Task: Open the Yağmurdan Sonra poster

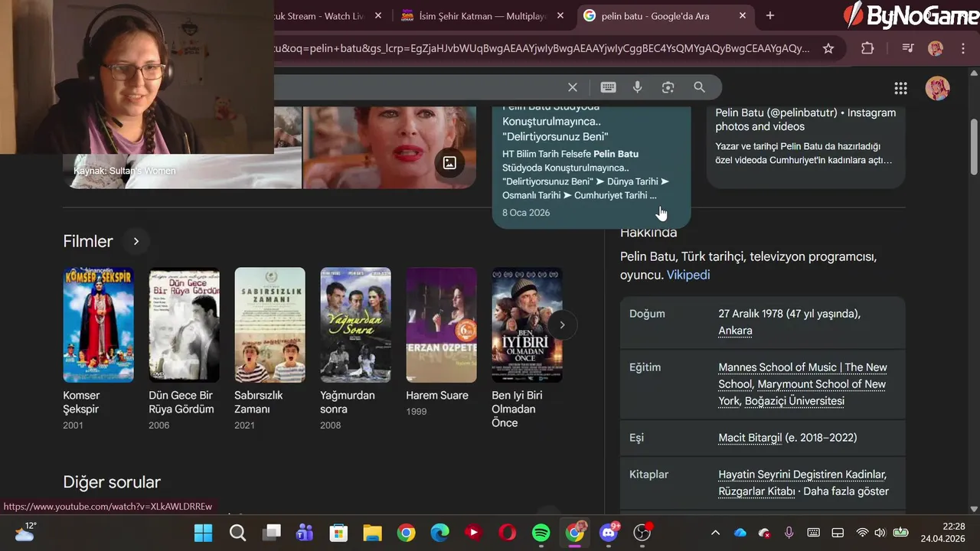Action: (x=355, y=324)
